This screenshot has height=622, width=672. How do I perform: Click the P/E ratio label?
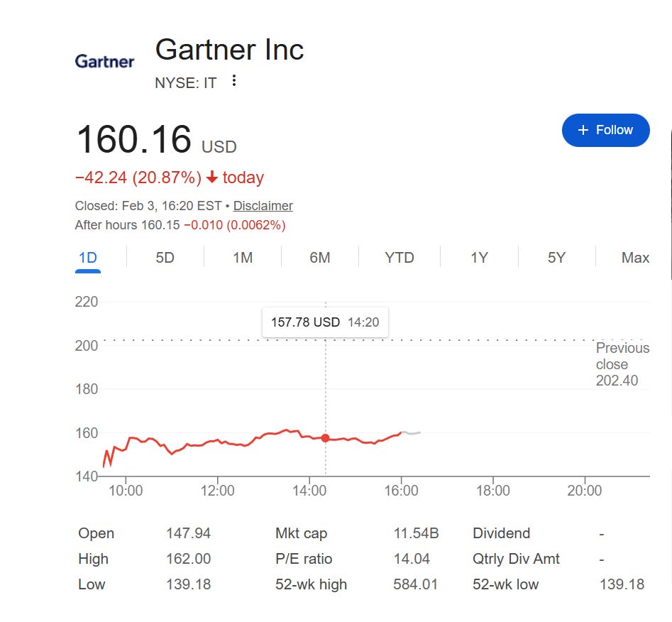pyautogui.click(x=304, y=559)
